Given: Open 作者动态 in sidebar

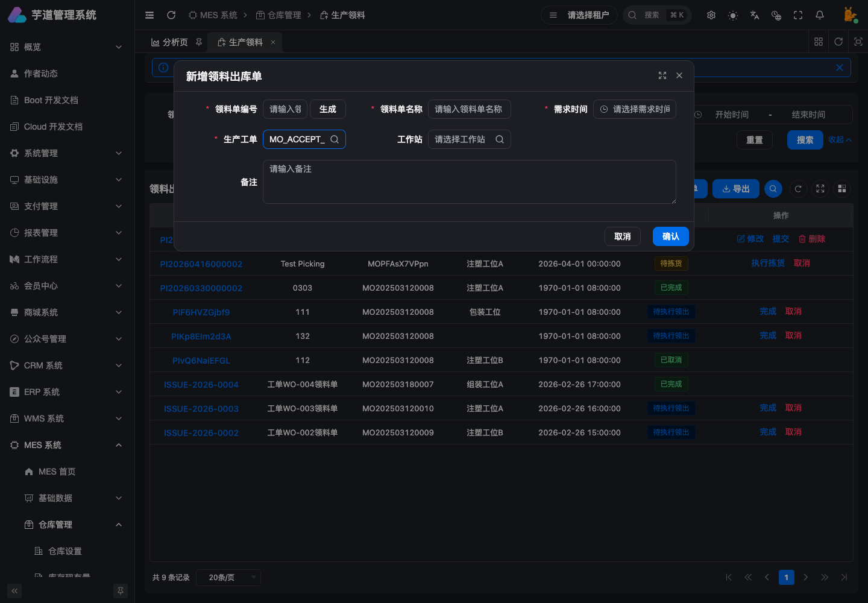Looking at the screenshot, I should click(x=67, y=74).
